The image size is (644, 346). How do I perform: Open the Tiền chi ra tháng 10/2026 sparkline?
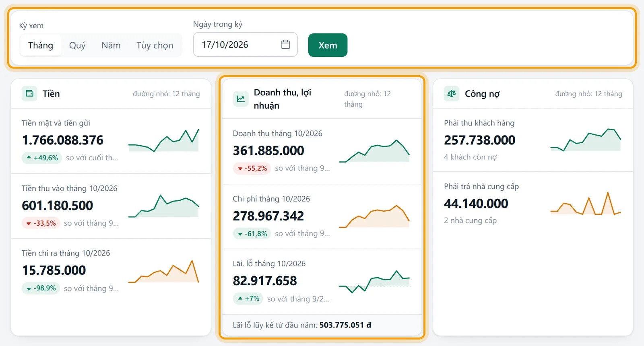point(164,271)
